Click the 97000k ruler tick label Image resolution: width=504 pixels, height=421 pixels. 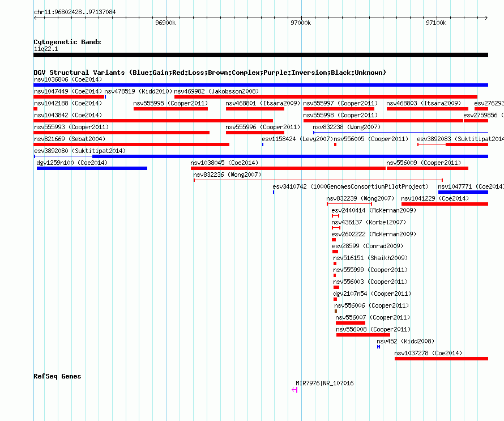[301, 23]
